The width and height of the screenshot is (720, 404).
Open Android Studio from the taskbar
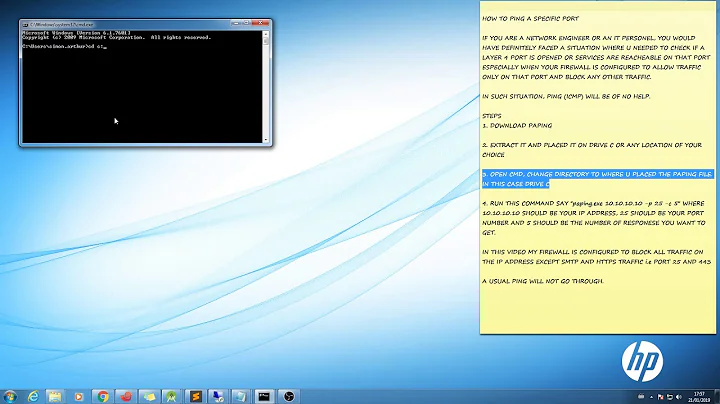[x=172, y=396]
